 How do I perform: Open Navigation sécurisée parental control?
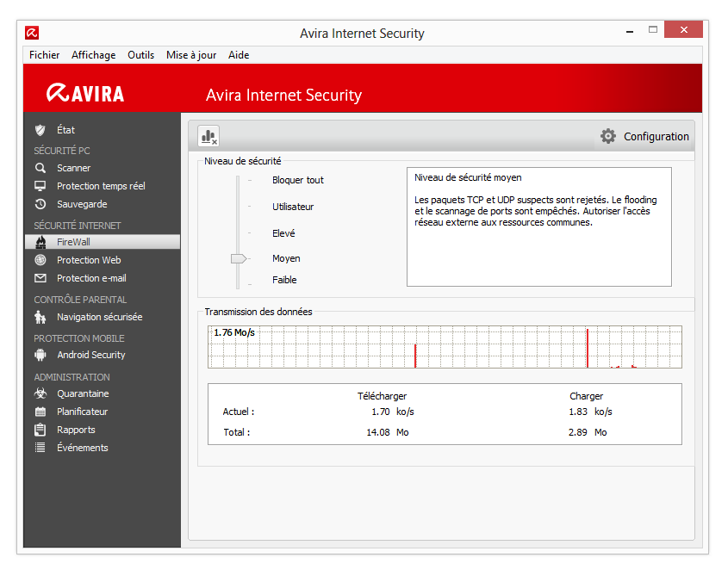[101, 317]
